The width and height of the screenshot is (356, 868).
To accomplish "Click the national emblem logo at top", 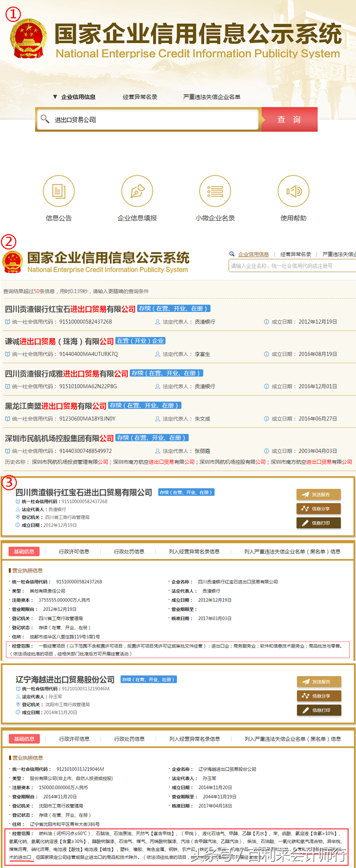I will pyautogui.click(x=28, y=39).
